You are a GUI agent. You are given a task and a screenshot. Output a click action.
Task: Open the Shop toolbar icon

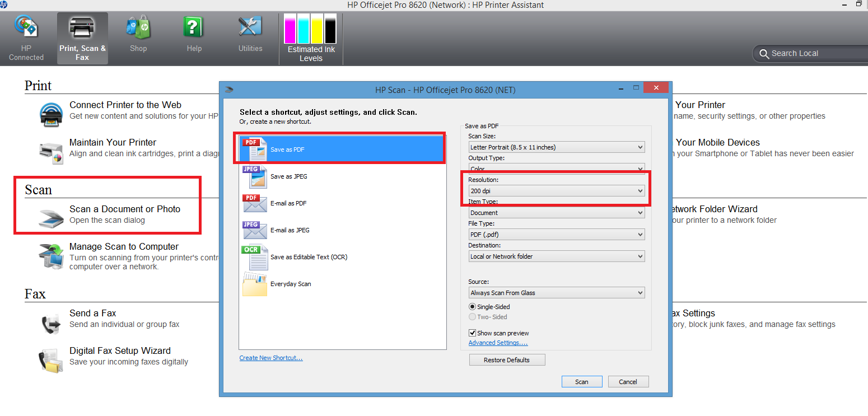tap(138, 27)
